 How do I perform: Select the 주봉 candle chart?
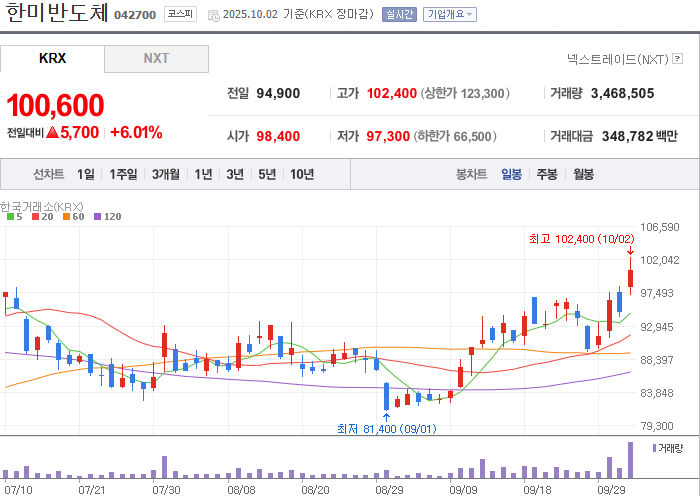(547, 174)
